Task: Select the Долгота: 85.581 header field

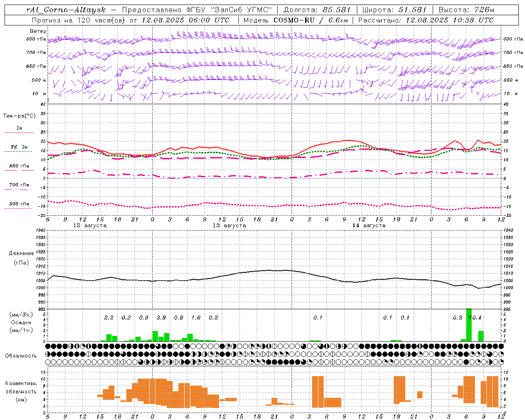Action: tap(318, 10)
